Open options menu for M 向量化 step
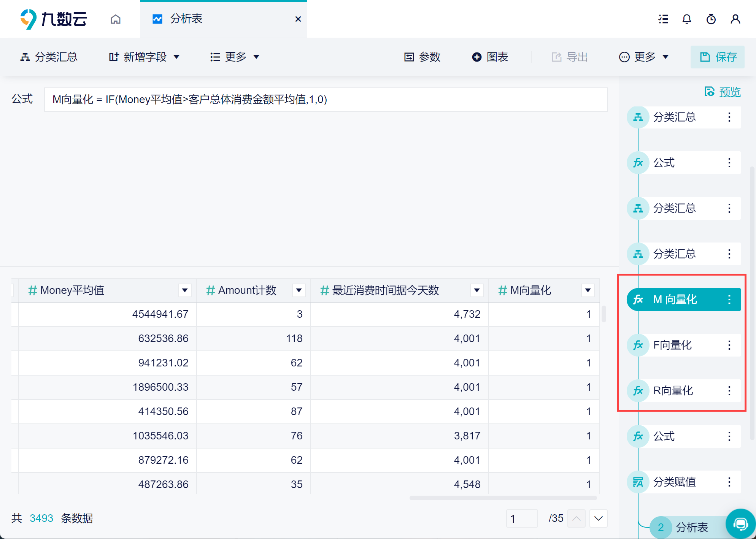This screenshot has height=539, width=756. (729, 300)
